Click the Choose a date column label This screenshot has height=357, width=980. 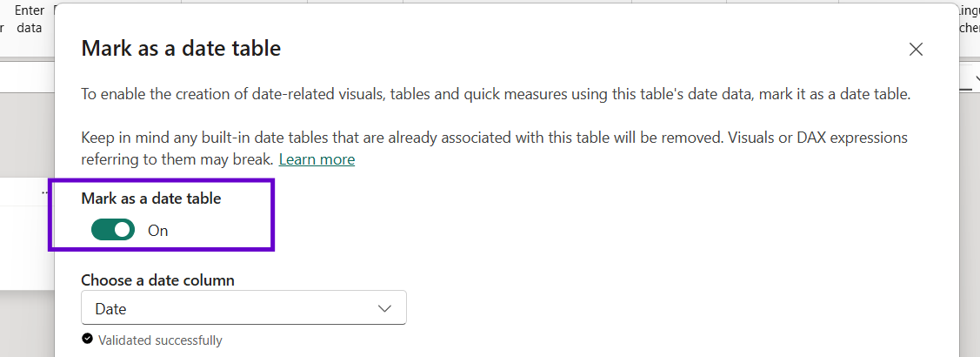[x=157, y=280]
